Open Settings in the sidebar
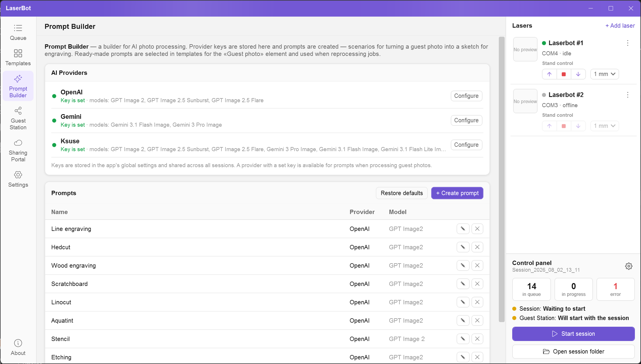Image resolution: width=641 pixels, height=364 pixels. [x=18, y=179]
